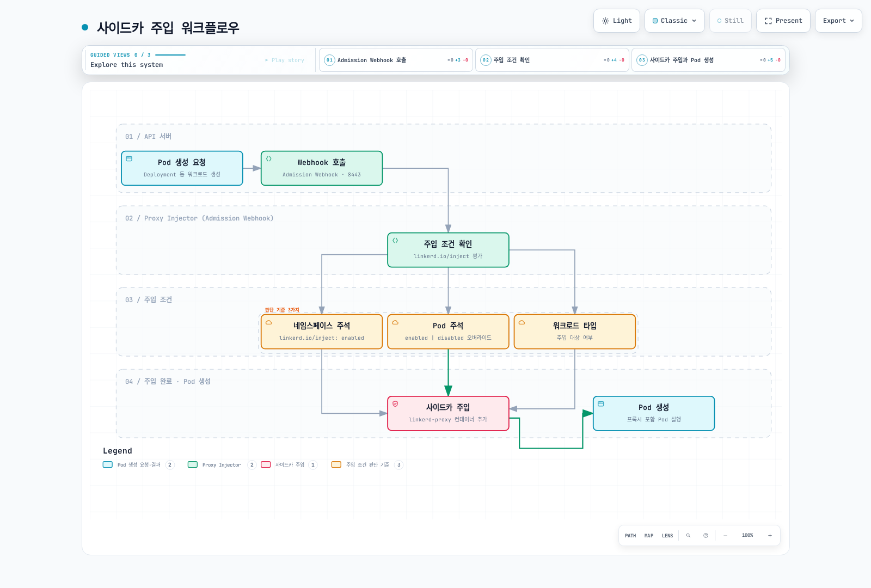The width and height of the screenshot is (871, 588).
Task: Click the 판단 기준 3가지 annotation
Action: click(282, 310)
